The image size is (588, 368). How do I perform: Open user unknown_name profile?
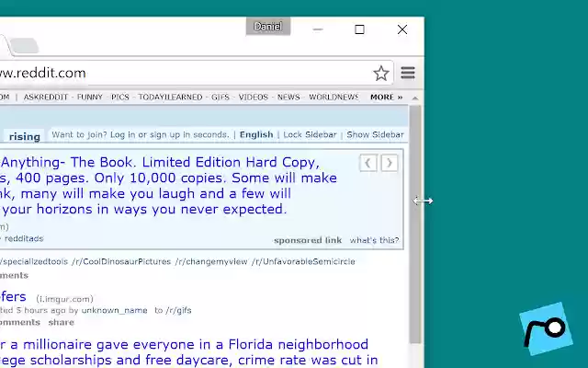114,310
